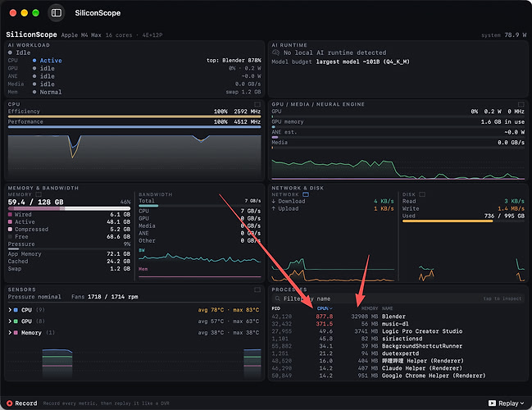This screenshot has width=532, height=410.
Task: Select the Logic Pro Creator Studio process
Action: pyautogui.click(x=398, y=331)
